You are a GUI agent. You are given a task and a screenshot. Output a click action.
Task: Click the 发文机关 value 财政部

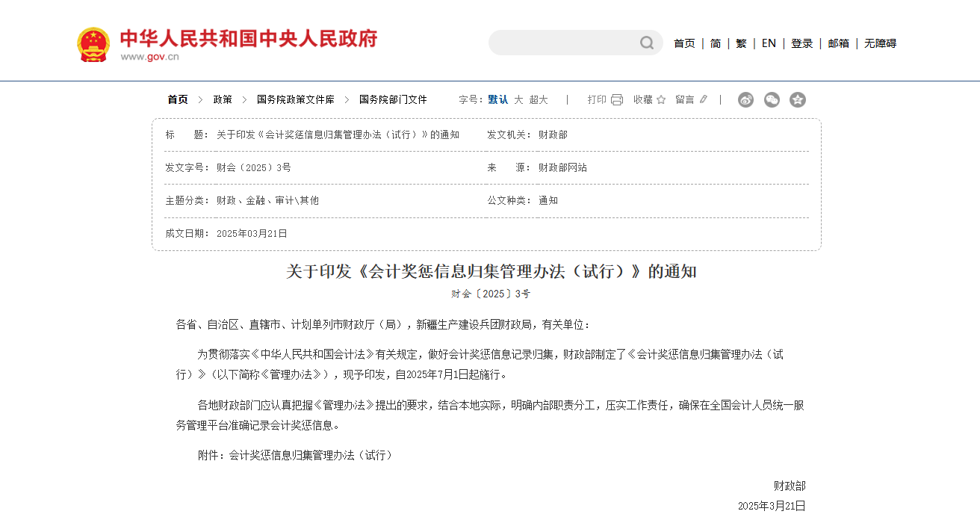click(553, 134)
